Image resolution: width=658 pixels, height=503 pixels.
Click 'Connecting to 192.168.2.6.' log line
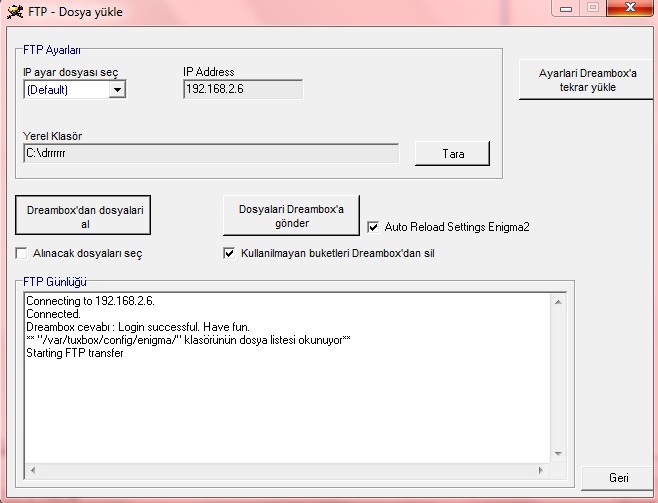(x=90, y=301)
